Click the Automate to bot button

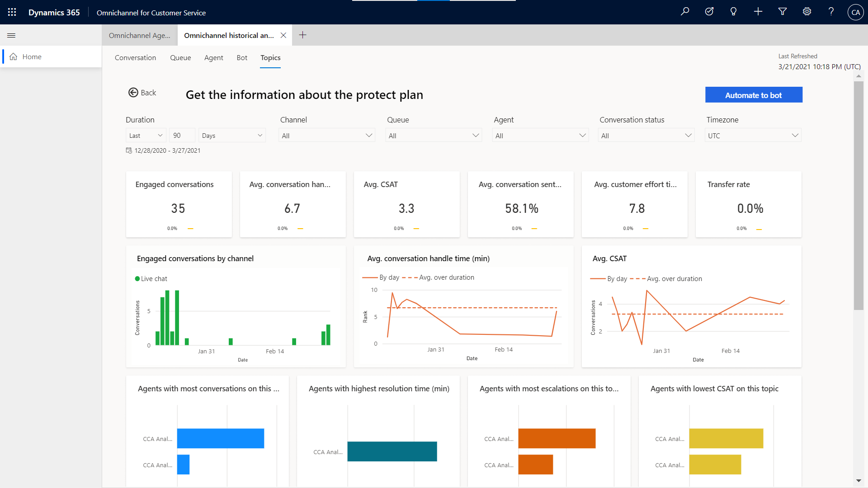(x=754, y=94)
